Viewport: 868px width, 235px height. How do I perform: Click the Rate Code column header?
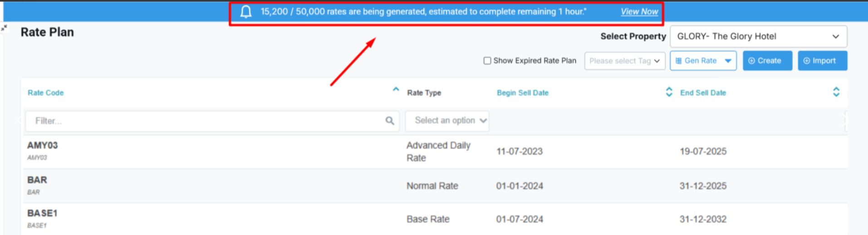tap(46, 93)
